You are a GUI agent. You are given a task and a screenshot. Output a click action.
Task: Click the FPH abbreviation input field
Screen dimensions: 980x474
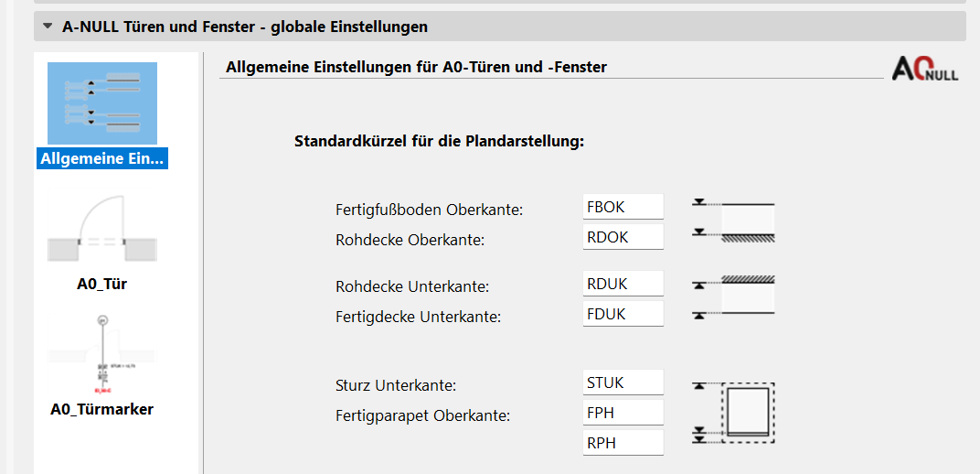coord(623,413)
